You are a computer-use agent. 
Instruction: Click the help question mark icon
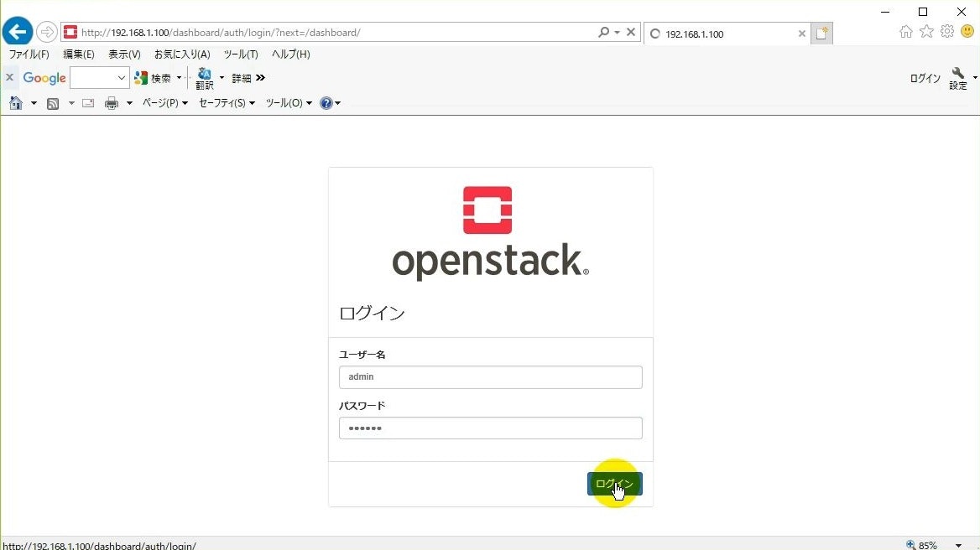(326, 103)
